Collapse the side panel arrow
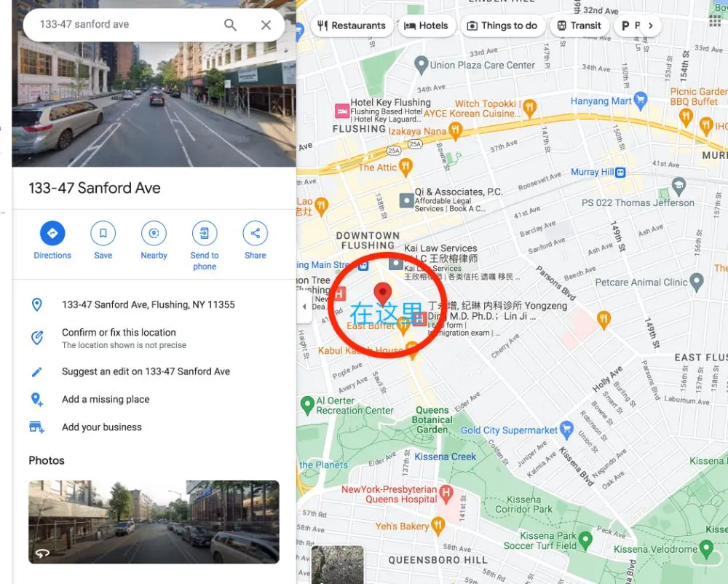 [x=304, y=307]
